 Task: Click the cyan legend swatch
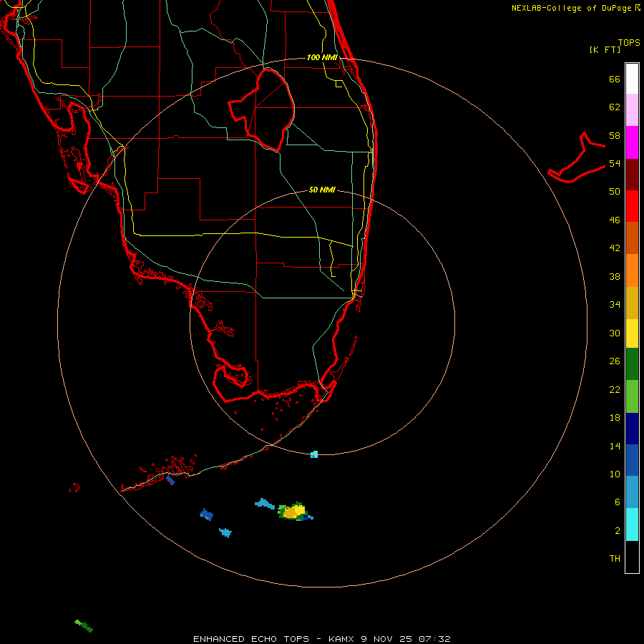[632, 525]
